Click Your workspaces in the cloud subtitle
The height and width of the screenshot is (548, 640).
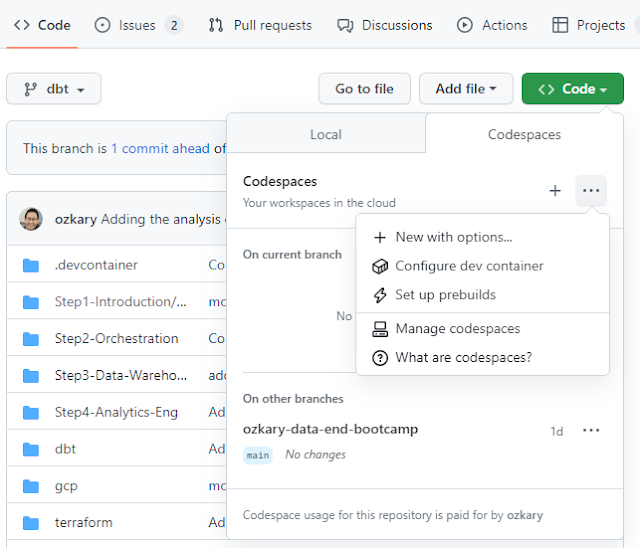319,203
